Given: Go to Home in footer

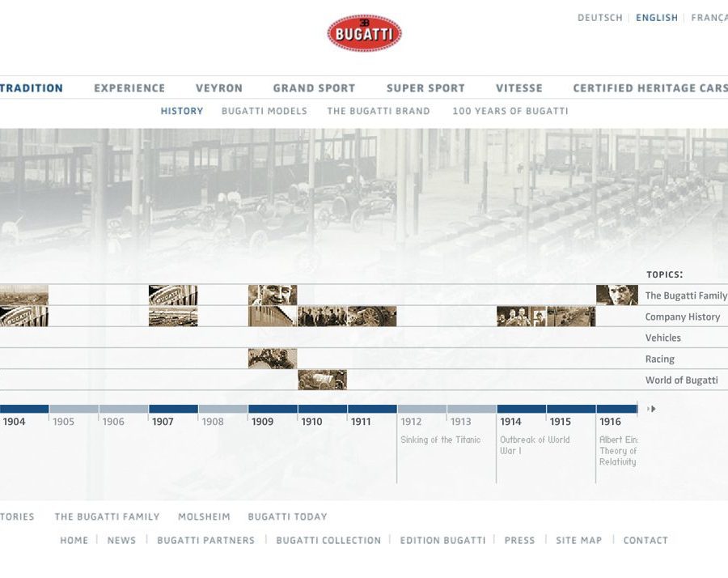Looking at the screenshot, I should pyautogui.click(x=74, y=541).
